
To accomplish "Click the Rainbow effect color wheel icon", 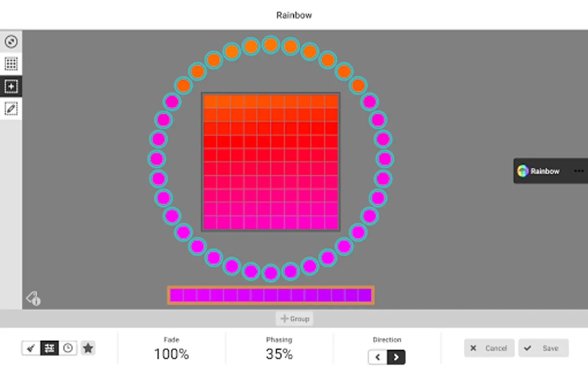I will [523, 171].
